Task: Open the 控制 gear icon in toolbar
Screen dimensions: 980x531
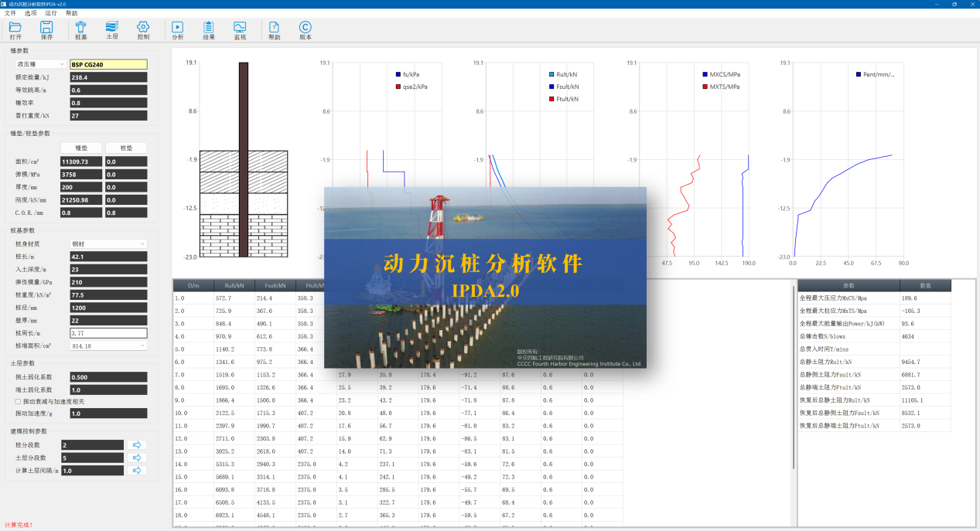Action: (x=143, y=27)
